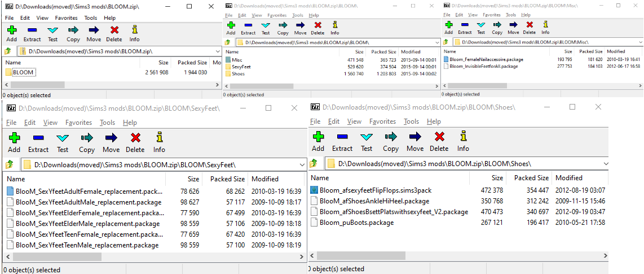Click Info icon in the Shoes window
Viewport: 644px width, 274px height.
coord(463,136)
